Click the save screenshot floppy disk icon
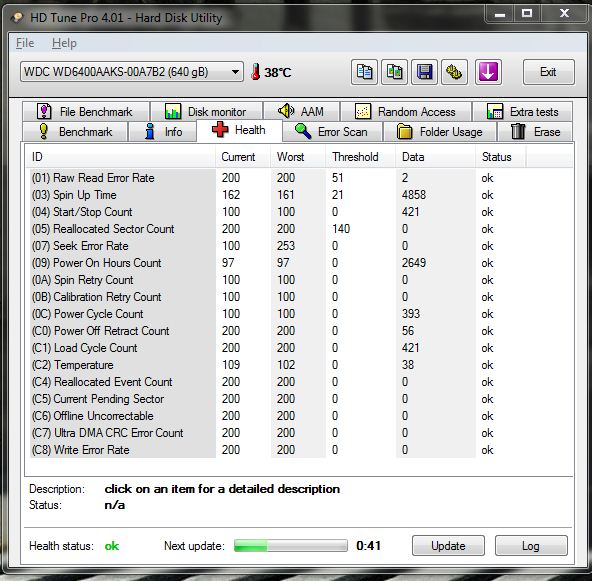The width and height of the screenshot is (592, 581). tap(424, 72)
